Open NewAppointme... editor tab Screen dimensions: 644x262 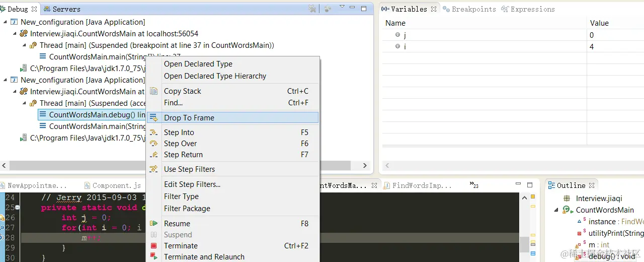(x=33, y=185)
